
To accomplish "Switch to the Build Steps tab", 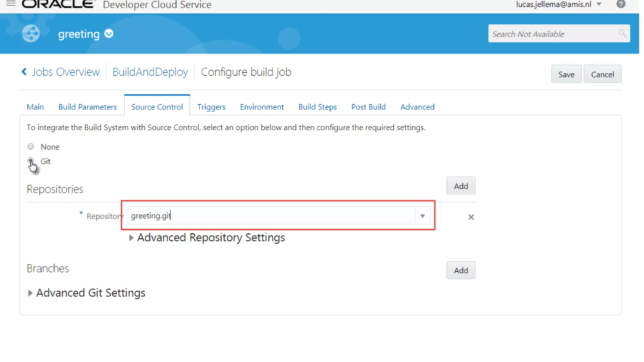I will click(317, 107).
